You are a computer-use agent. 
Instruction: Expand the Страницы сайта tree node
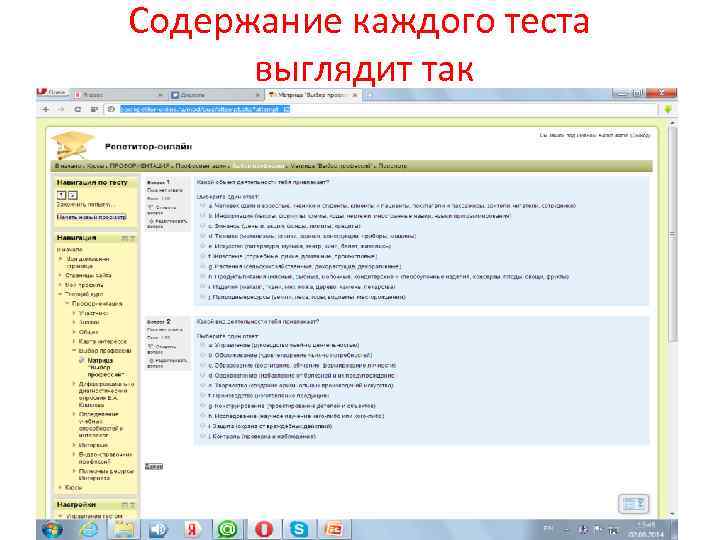(x=60, y=275)
